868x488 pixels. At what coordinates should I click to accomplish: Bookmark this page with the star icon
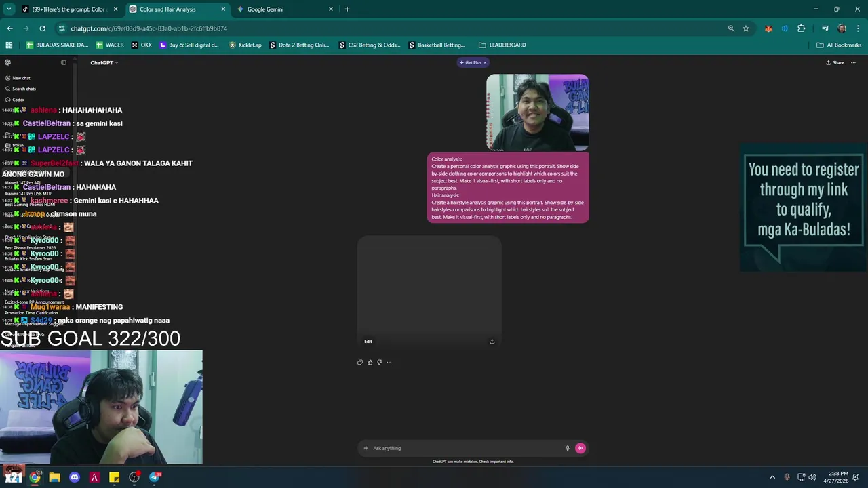click(746, 28)
